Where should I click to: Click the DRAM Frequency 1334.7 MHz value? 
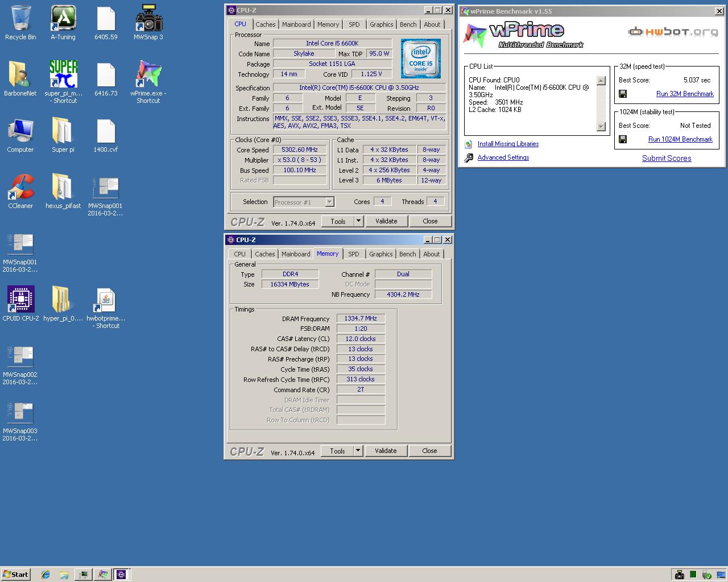tap(361, 319)
